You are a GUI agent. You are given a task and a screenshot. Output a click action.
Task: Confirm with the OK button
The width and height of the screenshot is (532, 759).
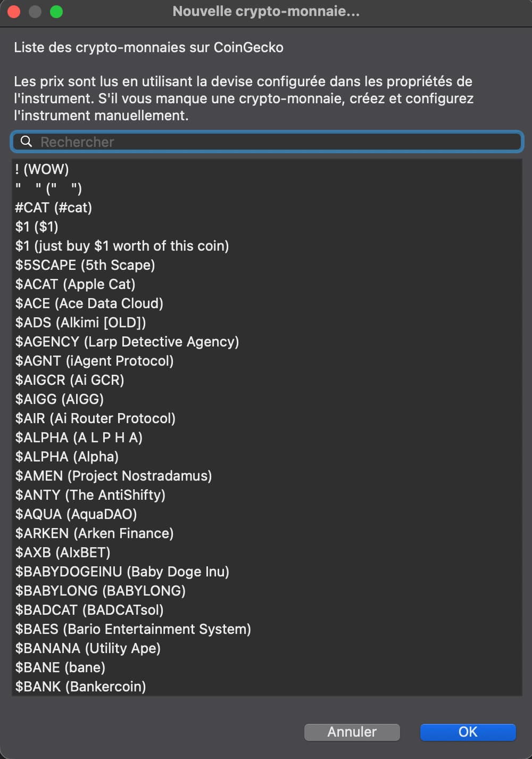click(468, 732)
